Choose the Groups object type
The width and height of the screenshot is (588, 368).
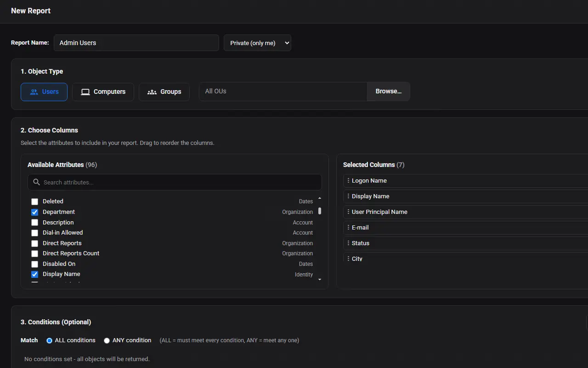(164, 92)
